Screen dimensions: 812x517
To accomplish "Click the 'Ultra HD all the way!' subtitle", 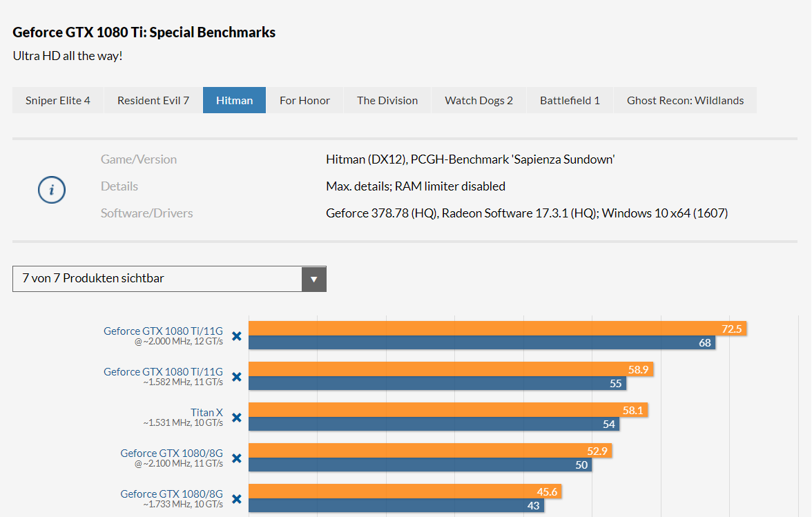I will click(68, 56).
